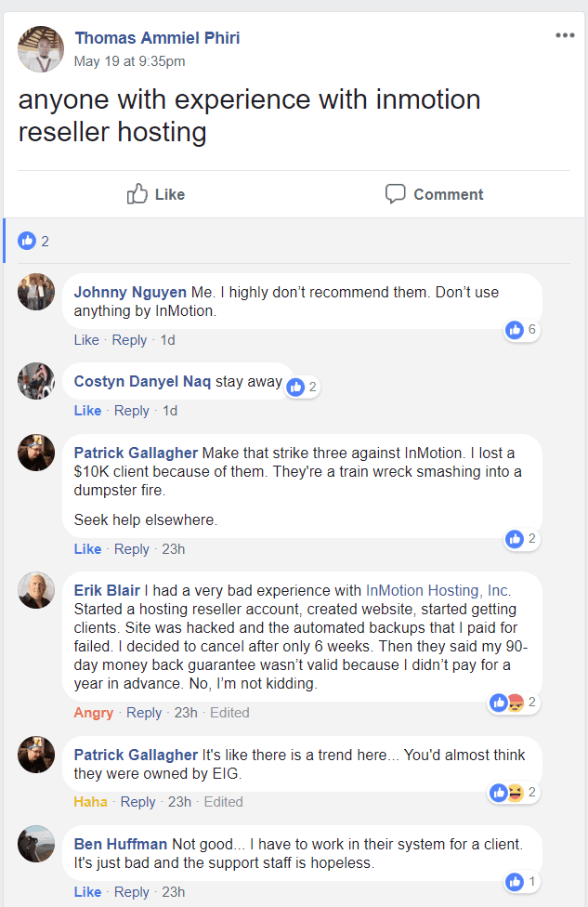Click Thomas Ammiel Phiri's profile picture
Viewport: 588px width, 907px height.
pyautogui.click(x=42, y=49)
